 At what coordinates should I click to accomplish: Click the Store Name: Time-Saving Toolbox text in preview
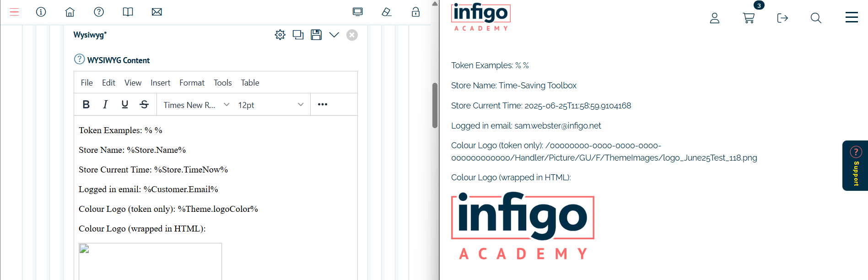(514, 86)
